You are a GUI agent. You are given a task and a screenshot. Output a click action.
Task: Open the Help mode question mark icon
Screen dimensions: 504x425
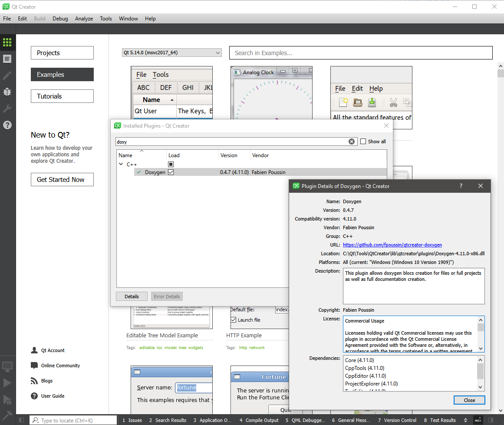pyautogui.click(x=7, y=125)
